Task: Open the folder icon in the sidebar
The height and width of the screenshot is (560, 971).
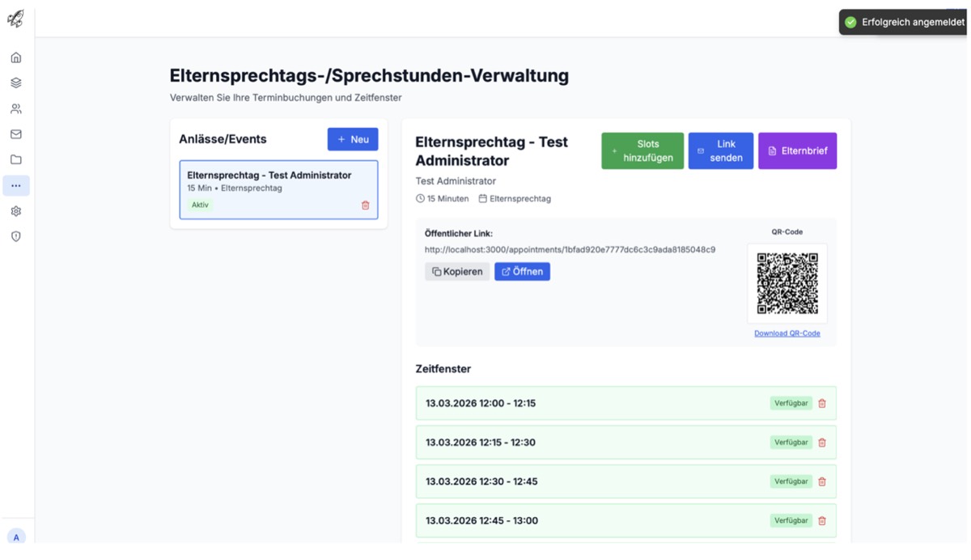Action: tap(15, 159)
